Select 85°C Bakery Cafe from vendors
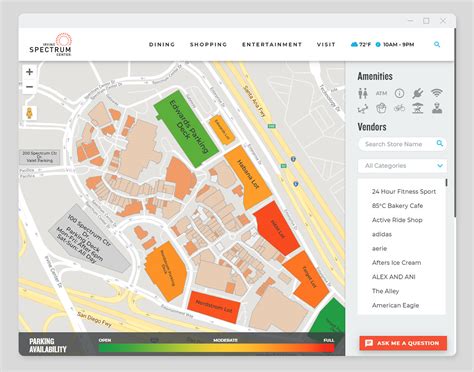This screenshot has width=474, height=372. tap(397, 206)
